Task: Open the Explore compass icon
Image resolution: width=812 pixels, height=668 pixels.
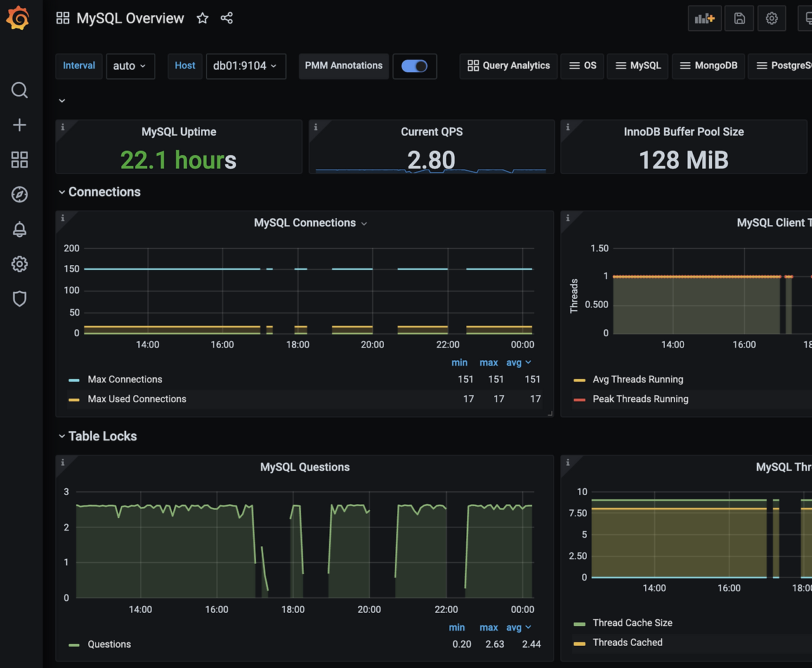Action: click(x=20, y=194)
